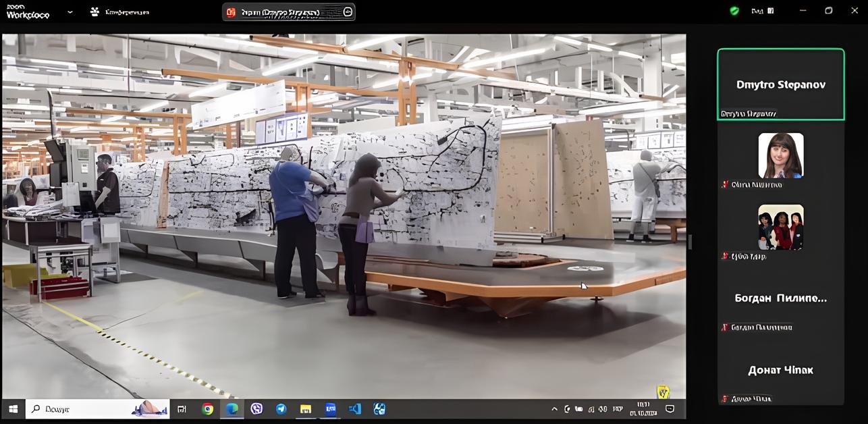The width and height of the screenshot is (868, 424).
Task: Expand the Zoom Workplace dropdown arrow
Action: 71,12
